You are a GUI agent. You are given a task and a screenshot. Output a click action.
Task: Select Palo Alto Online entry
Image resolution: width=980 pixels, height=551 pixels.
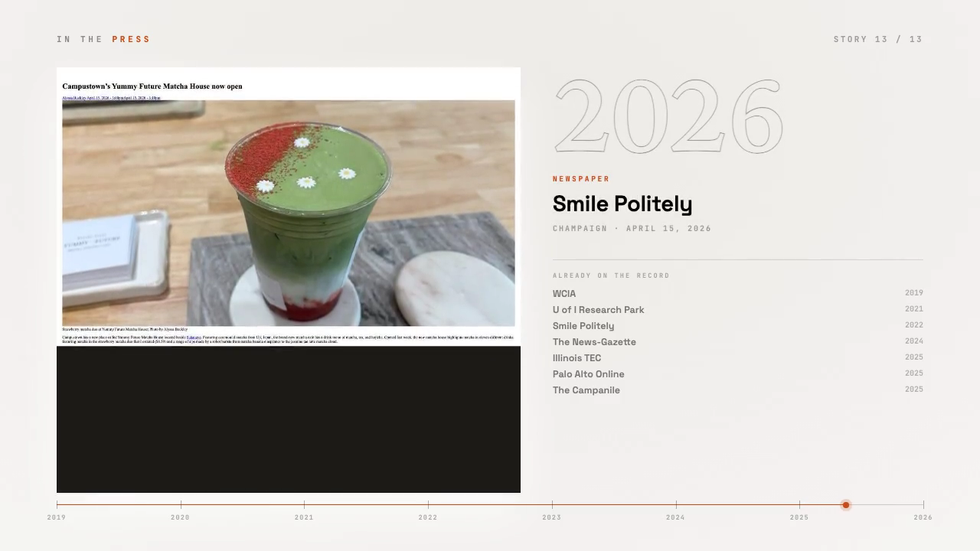click(x=738, y=373)
